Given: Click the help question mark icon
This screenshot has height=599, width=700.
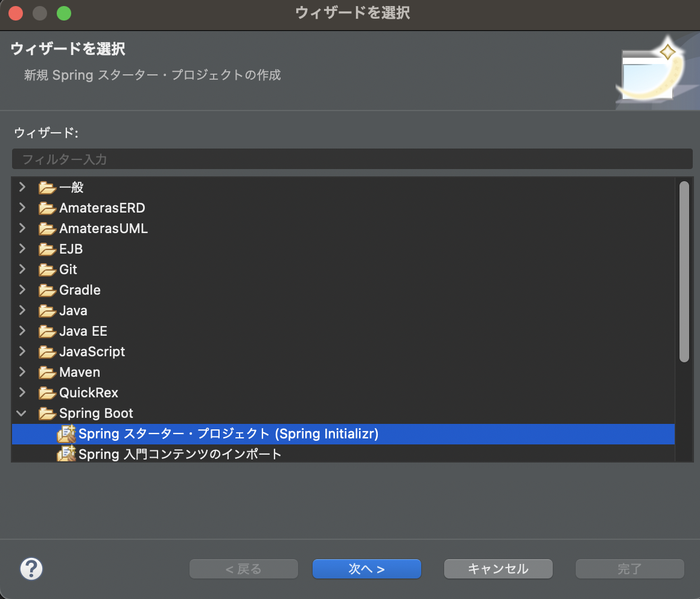Looking at the screenshot, I should pyautogui.click(x=31, y=568).
